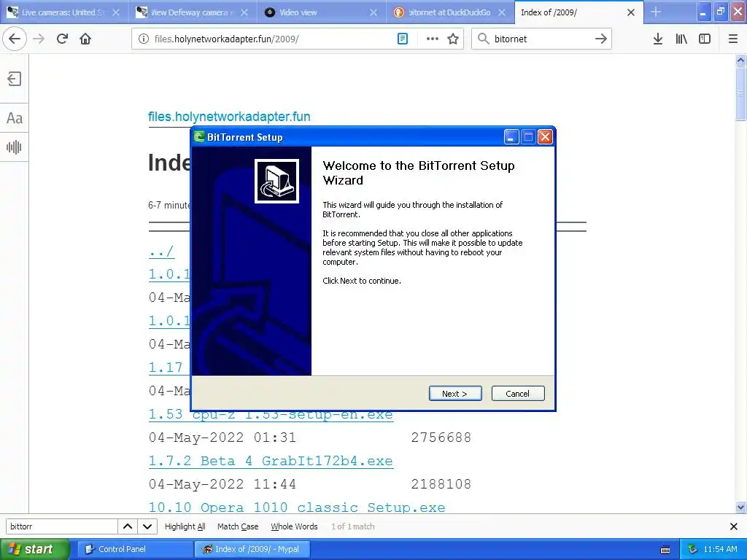
Task: Open site information icon in address bar
Action: (x=144, y=39)
